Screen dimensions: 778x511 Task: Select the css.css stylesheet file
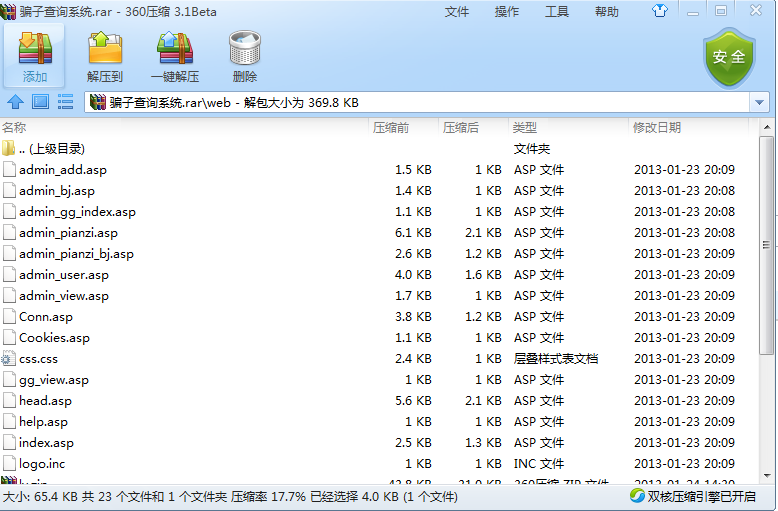[x=38, y=359]
